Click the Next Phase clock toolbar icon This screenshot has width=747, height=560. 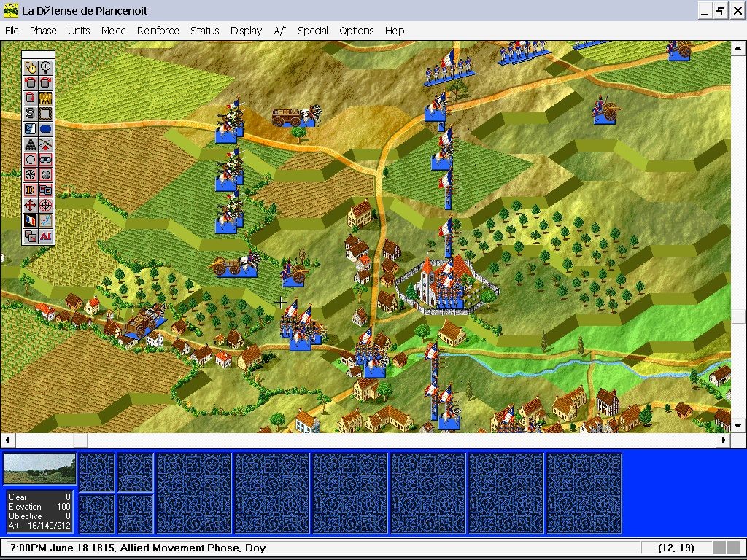pos(31,68)
